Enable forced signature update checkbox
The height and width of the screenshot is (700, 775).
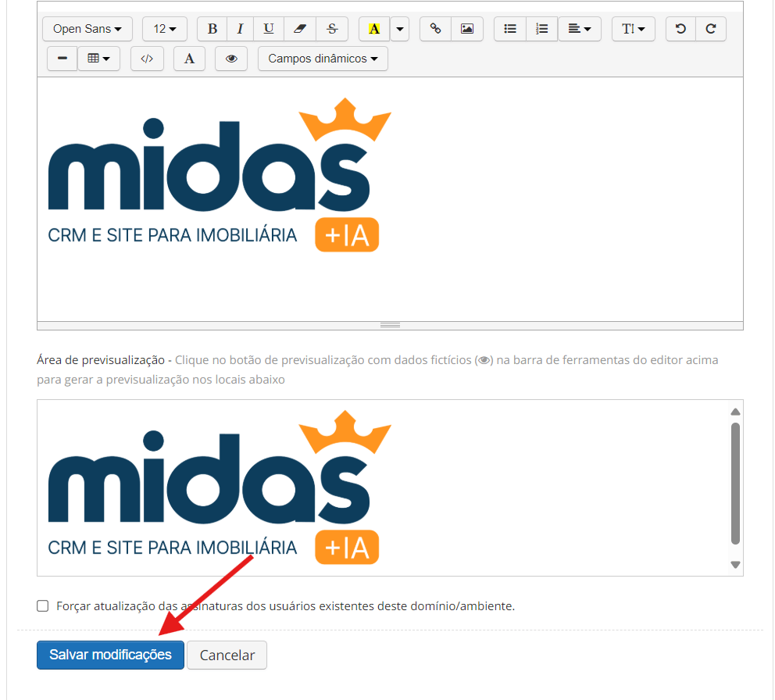pos(43,605)
